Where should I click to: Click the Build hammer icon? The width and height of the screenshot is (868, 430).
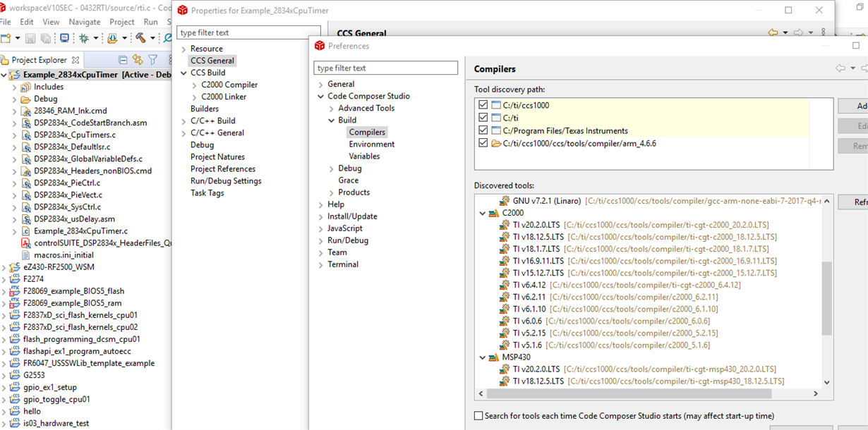coord(140,38)
